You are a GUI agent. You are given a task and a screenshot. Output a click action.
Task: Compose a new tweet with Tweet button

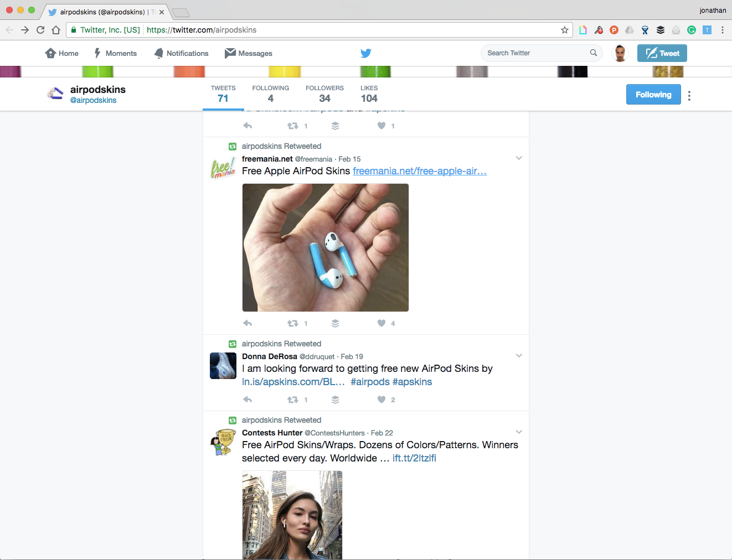tap(662, 53)
